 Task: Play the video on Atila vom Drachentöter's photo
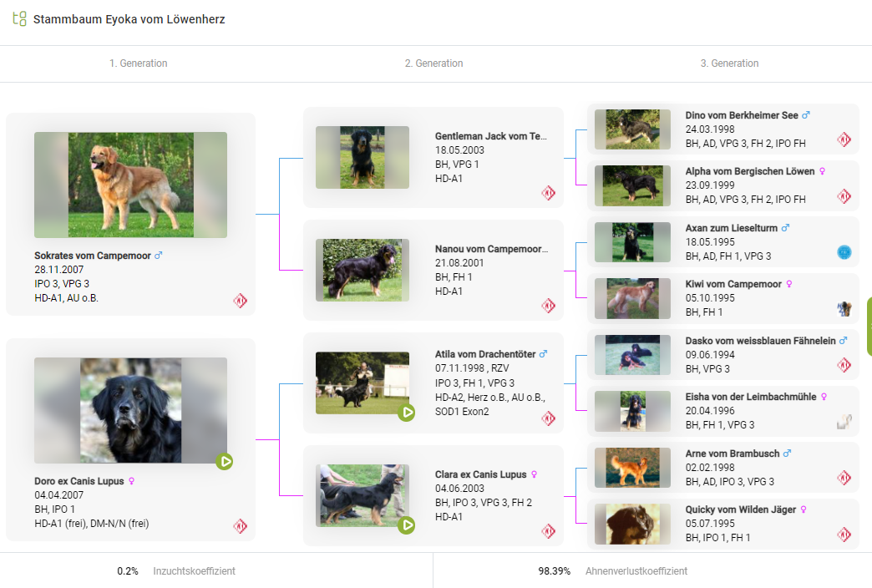point(407,412)
